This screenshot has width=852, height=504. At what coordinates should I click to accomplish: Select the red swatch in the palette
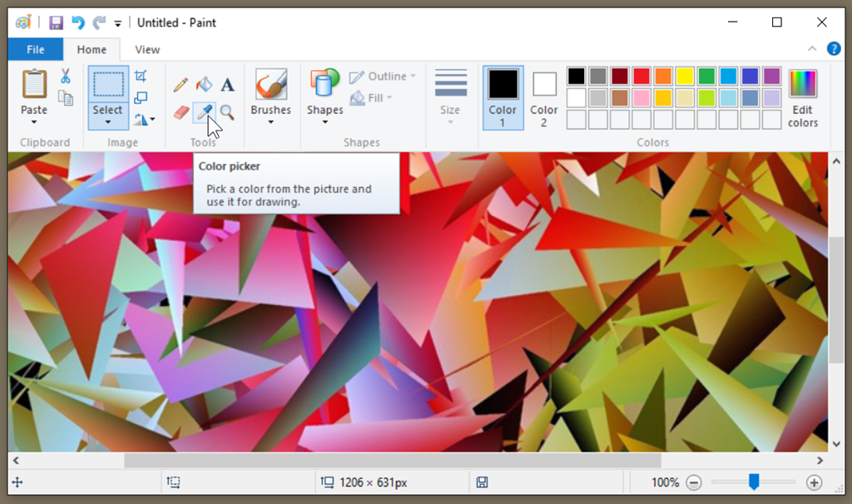[x=641, y=76]
